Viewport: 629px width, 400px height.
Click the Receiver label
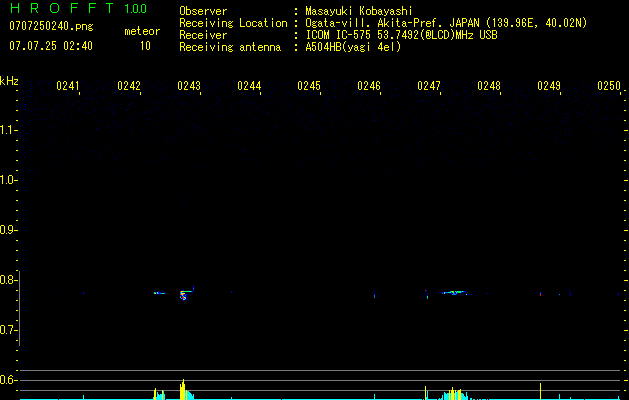click(203, 35)
